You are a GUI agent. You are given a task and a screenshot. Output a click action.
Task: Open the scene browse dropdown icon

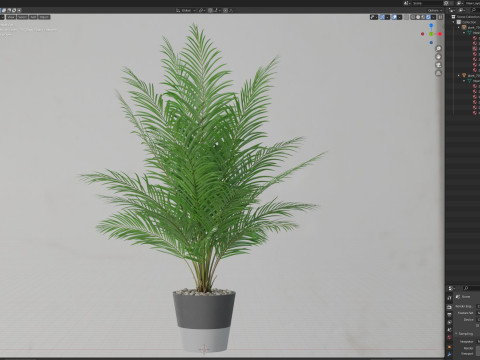407,3
